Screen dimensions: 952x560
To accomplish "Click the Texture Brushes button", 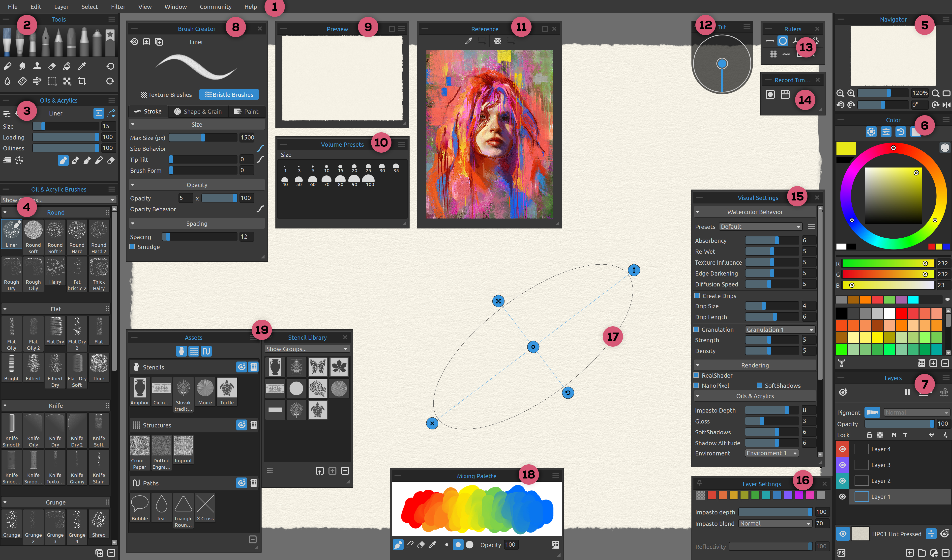I will pyautogui.click(x=166, y=95).
